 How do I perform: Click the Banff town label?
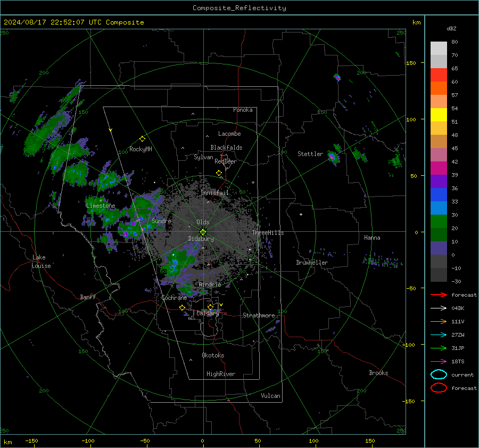coord(88,297)
